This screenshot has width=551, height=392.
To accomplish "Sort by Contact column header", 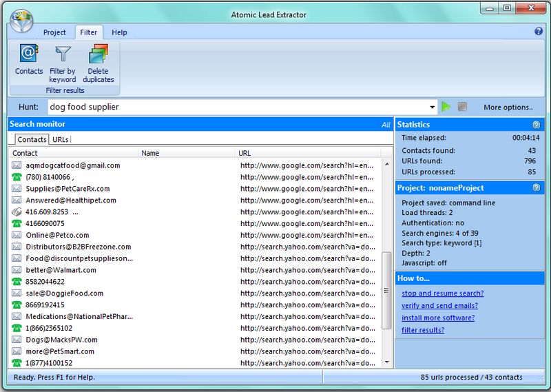I will pyautogui.click(x=74, y=153).
